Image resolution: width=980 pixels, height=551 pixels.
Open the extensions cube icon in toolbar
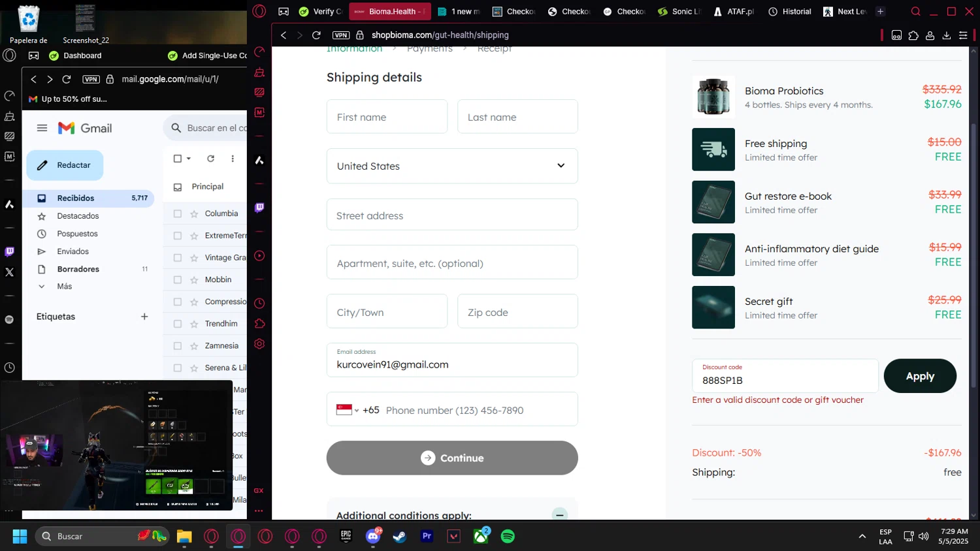[913, 35]
